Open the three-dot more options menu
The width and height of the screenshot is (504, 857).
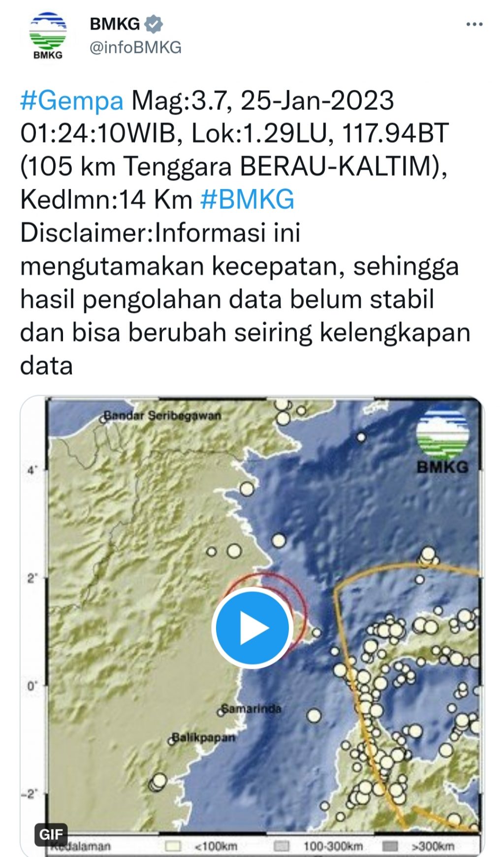click(474, 24)
